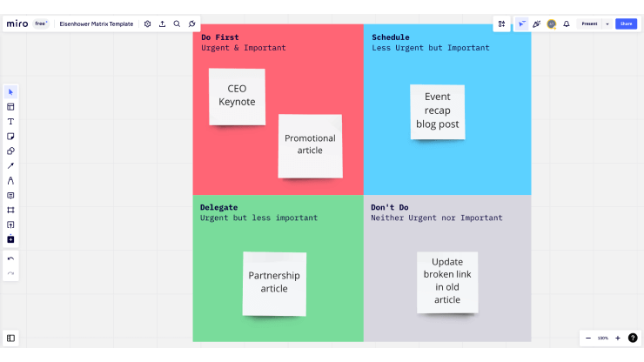The image size is (644, 362).
Task: Select the Text tool
Action: tap(10, 122)
